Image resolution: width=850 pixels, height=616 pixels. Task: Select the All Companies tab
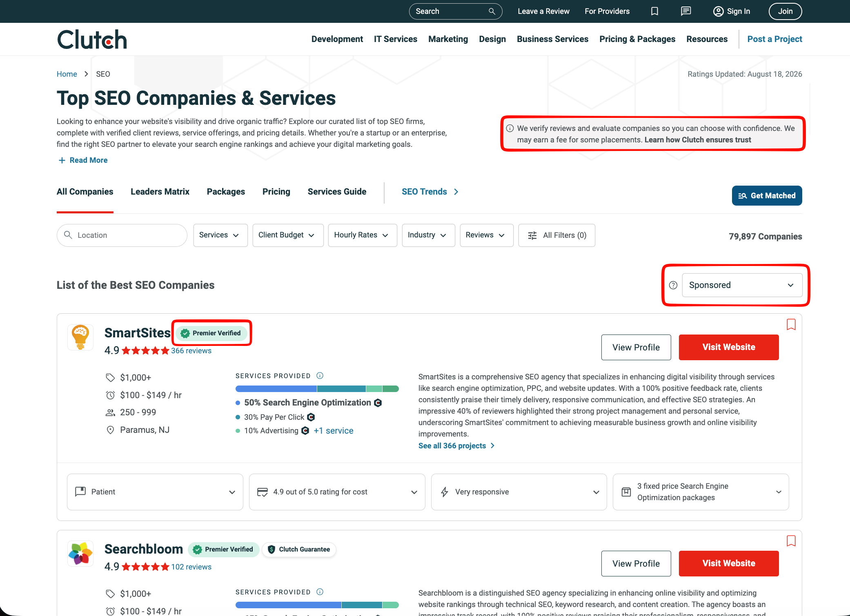point(85,192)
